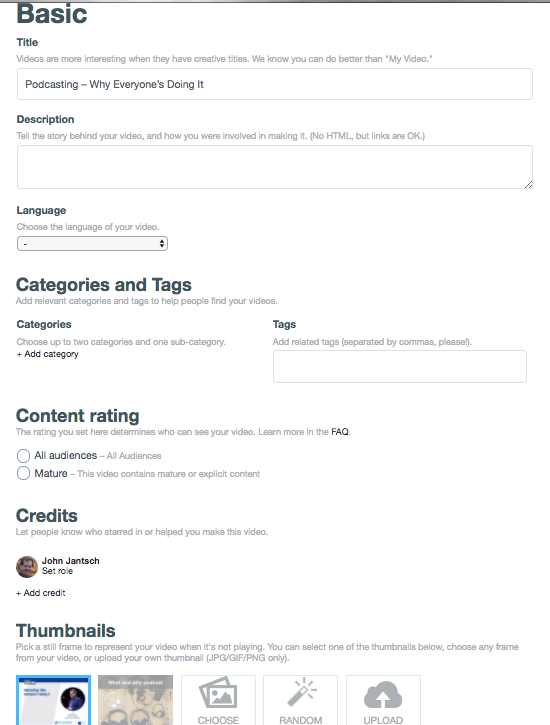
Task: Open the Language dropdown
Action: [92, 244]
